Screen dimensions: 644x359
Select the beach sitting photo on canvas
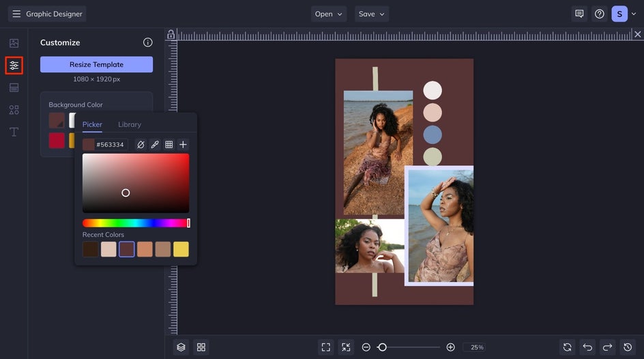tap(378, 153)
